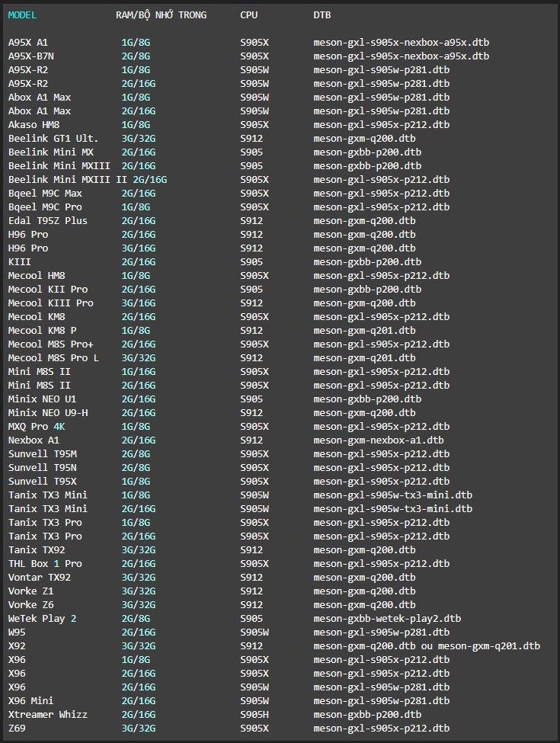Click X96 Mini model name
The image size is (560, 743).
point(30,701)
